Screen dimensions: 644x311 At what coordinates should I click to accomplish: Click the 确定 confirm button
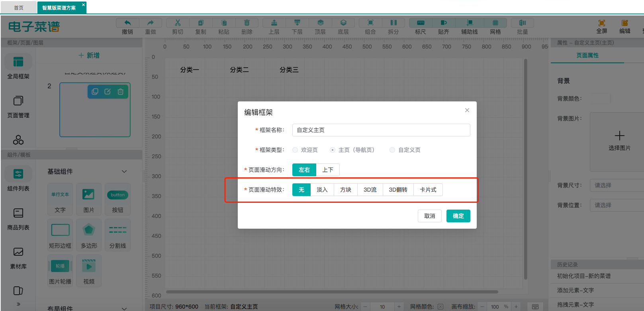pos(458,216)
